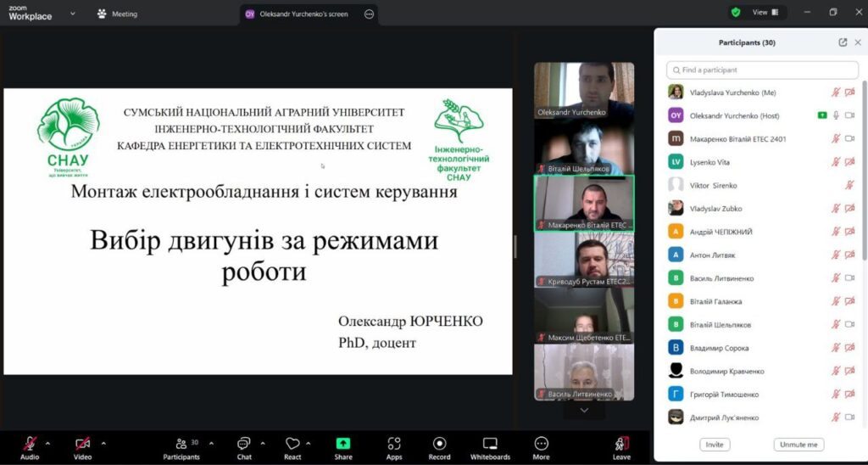This screenshot has width=868, height=465.
Task: Click the Find a participant search field
Action: 750,70
